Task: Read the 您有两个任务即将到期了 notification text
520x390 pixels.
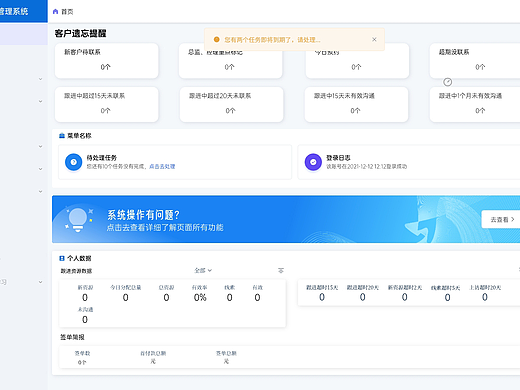Action: pos(272,40)
